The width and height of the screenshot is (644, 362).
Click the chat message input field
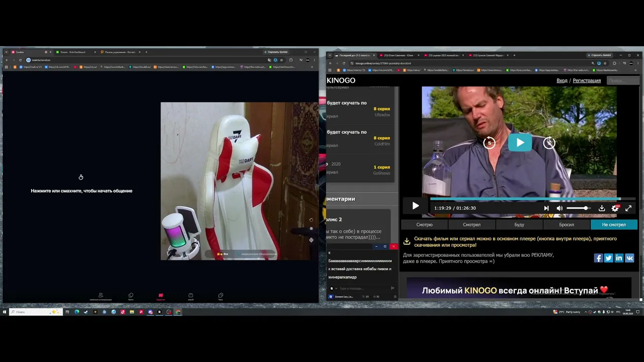point(362,289)
